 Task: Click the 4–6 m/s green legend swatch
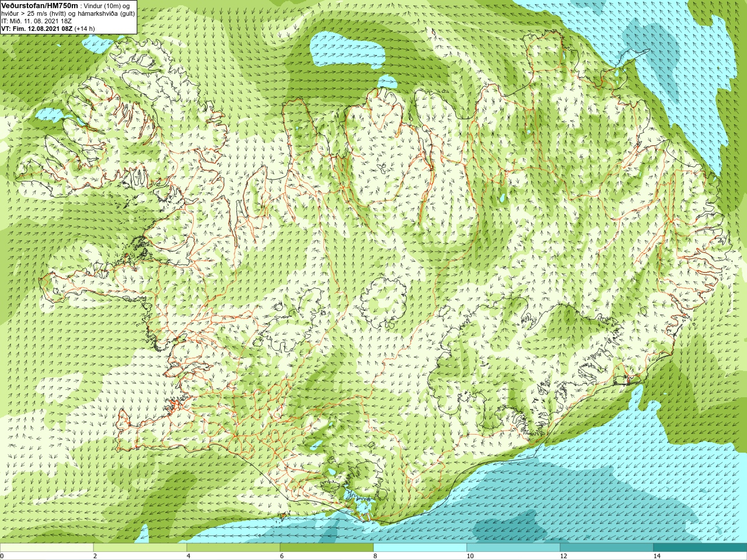pos(233,548)
